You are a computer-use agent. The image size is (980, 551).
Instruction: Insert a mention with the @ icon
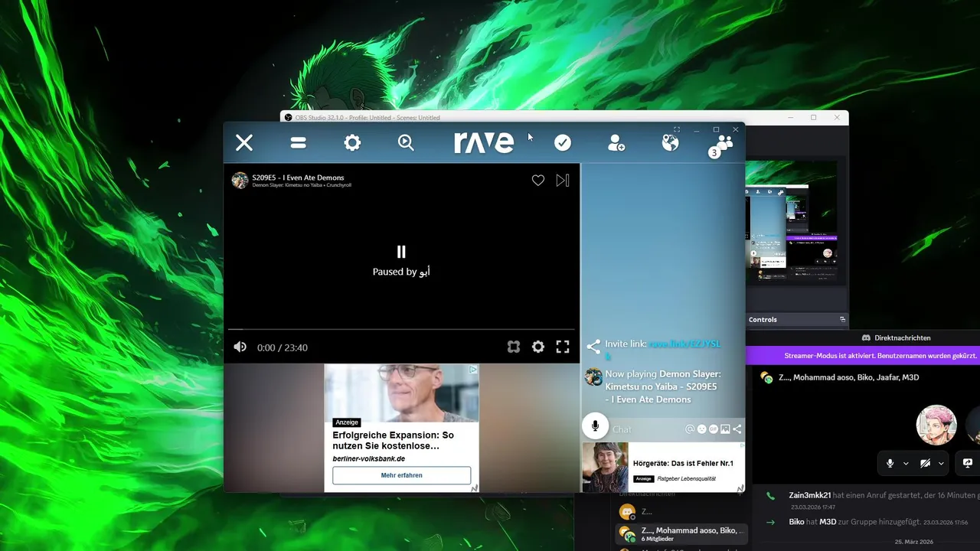(x=690, y=429)
